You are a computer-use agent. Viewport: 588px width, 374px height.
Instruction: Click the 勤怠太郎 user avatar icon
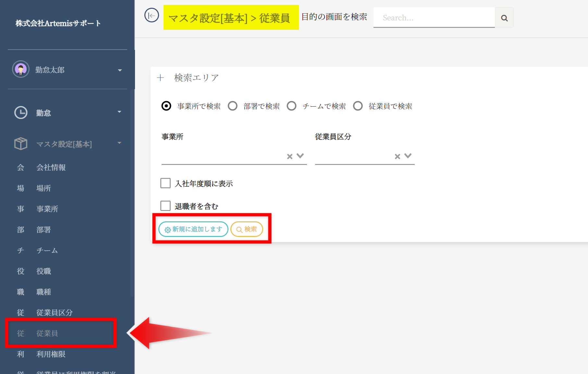[x=21, y=69]
